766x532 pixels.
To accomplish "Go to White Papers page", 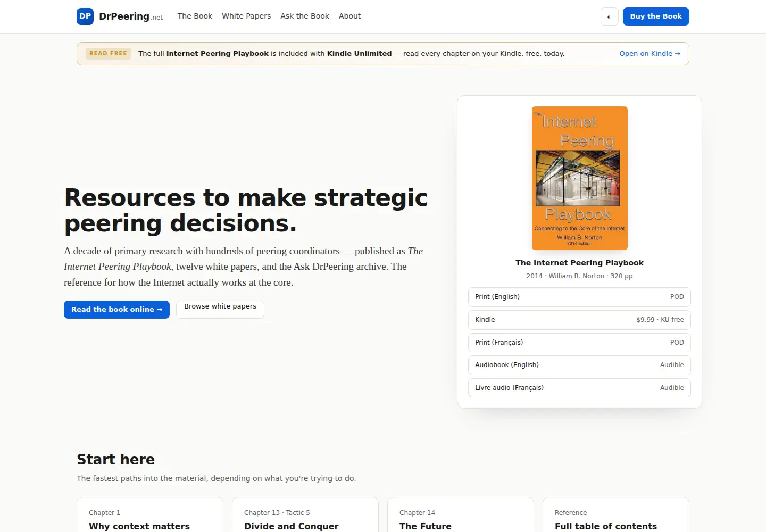I will pyautogui.click(x=246, y=16).
